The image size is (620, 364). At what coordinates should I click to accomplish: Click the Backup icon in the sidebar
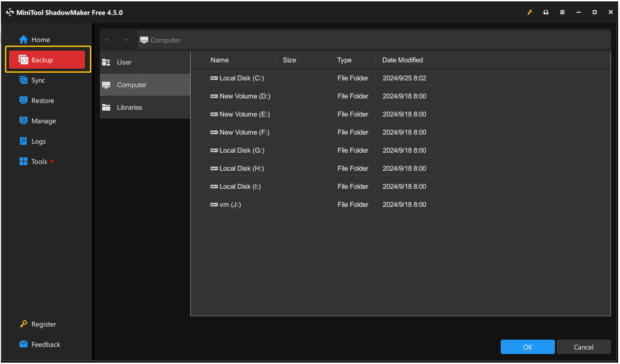click(23, 60)
